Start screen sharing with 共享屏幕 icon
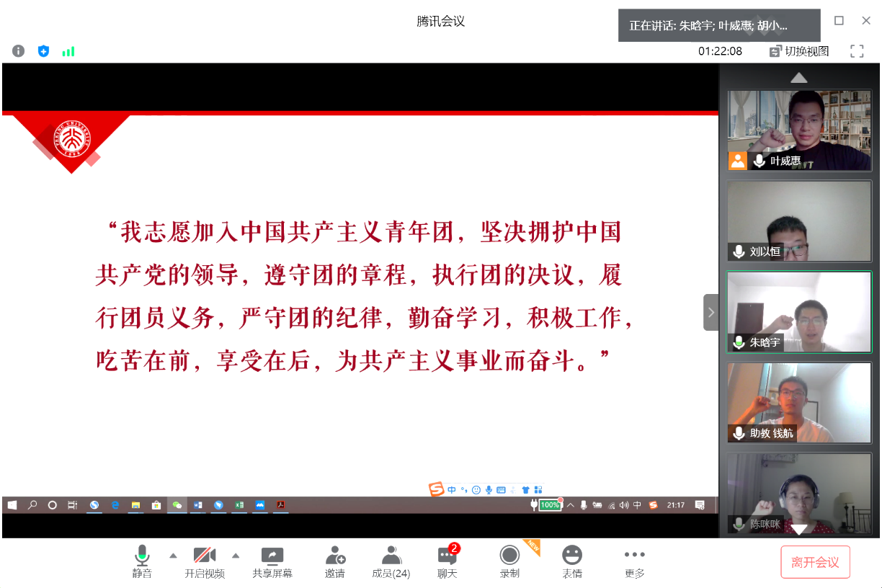Image resolution: width=882 pixels, height=588 pixels. pos(272,562)
